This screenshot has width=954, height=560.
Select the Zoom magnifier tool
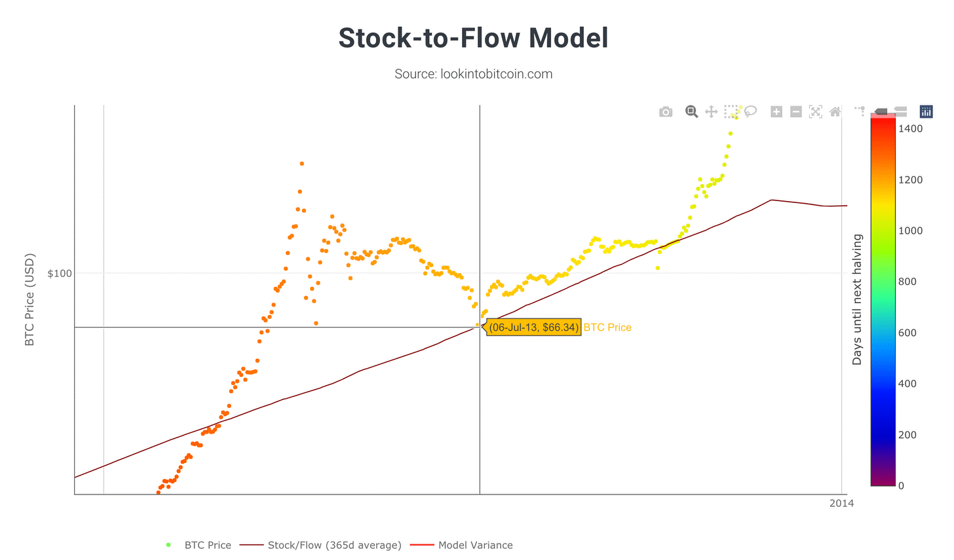pos(691,111)
